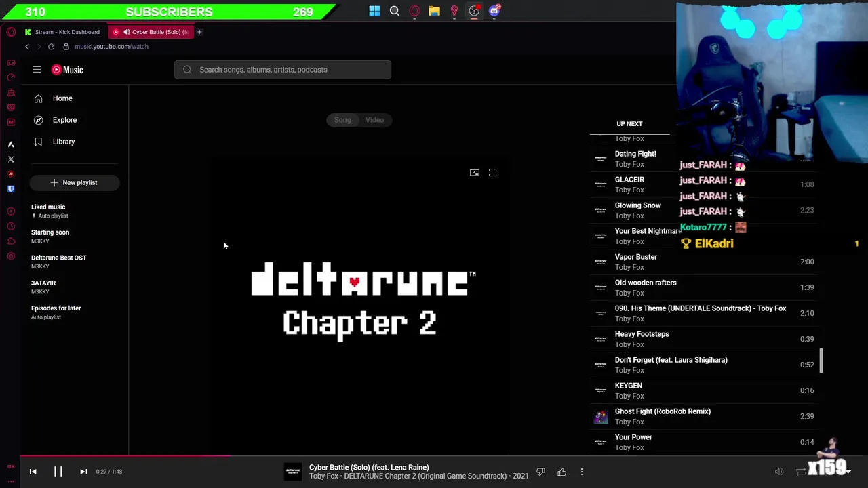
Task: Open the uBlock shield icon in sidebar
Action: click(x=11, y=174)
